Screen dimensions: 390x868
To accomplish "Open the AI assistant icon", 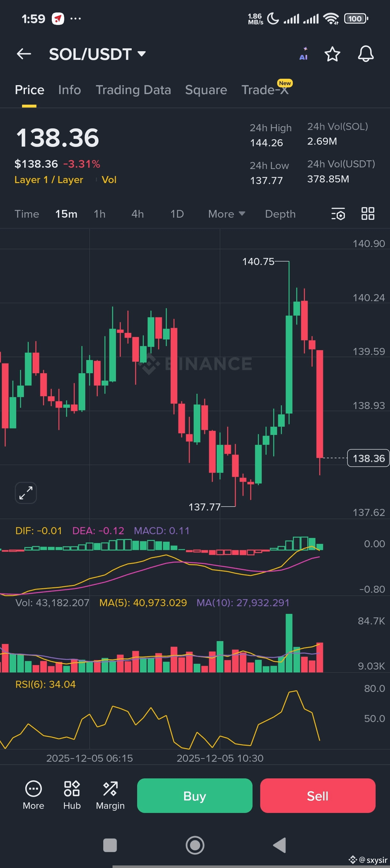I will pyautogui.click(x=303, y=54).
